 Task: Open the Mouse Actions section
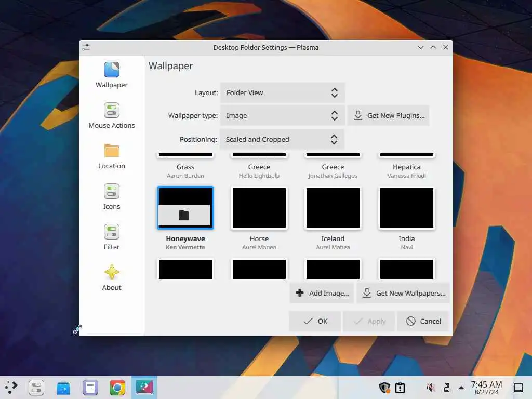click(111, 115)
